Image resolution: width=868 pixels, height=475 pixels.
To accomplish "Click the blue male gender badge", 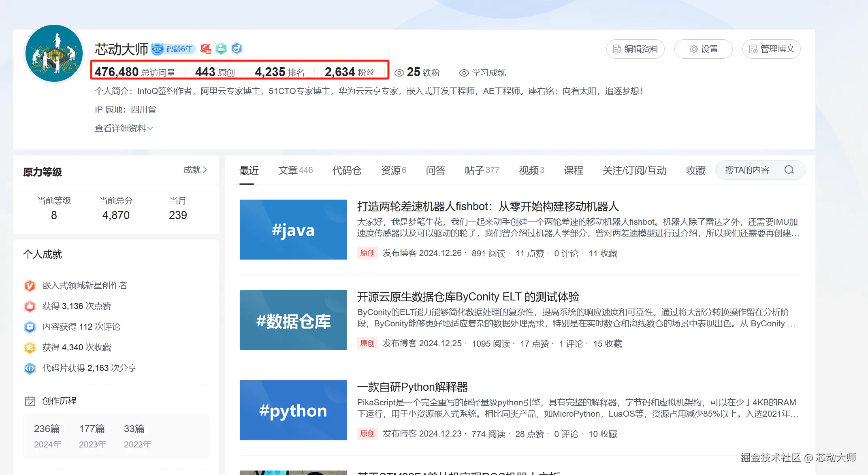I will pyautogui.click(x=237, y=49).
